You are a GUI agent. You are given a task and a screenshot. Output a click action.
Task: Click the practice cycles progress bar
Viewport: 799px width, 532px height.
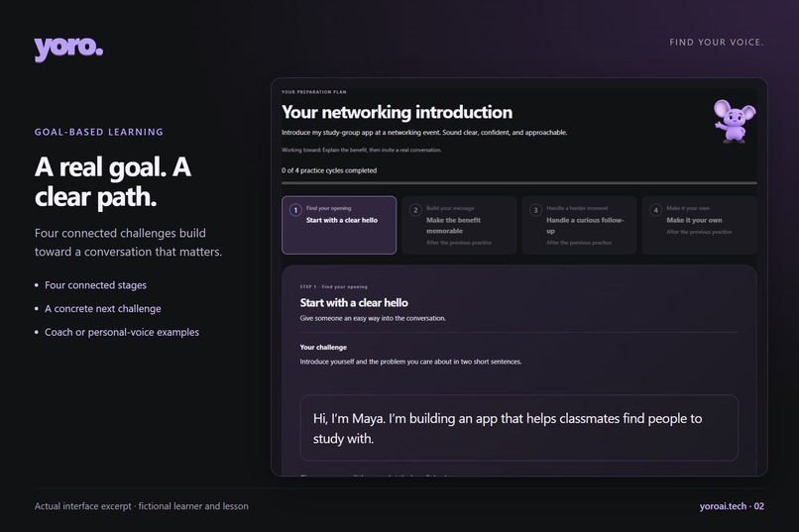(x=519, y=182)
